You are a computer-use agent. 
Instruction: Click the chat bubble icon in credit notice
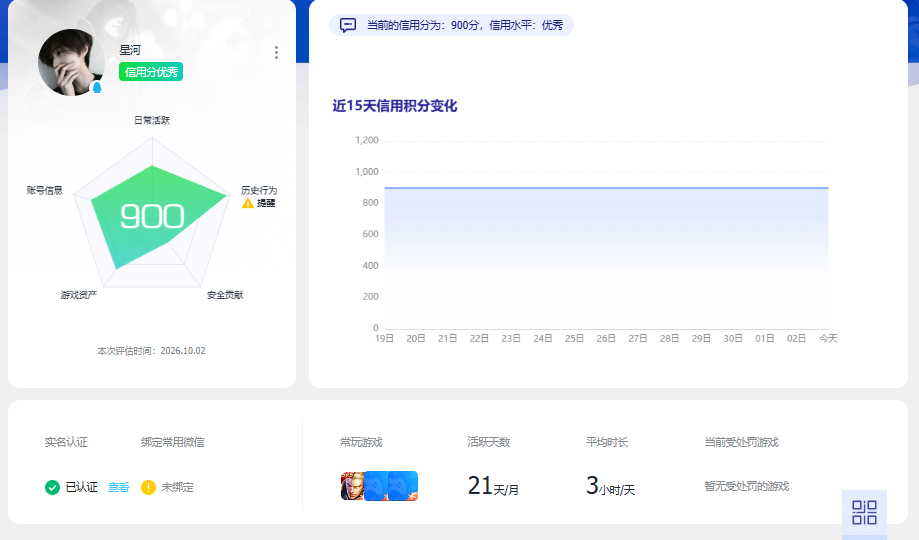tap(348, 25)
